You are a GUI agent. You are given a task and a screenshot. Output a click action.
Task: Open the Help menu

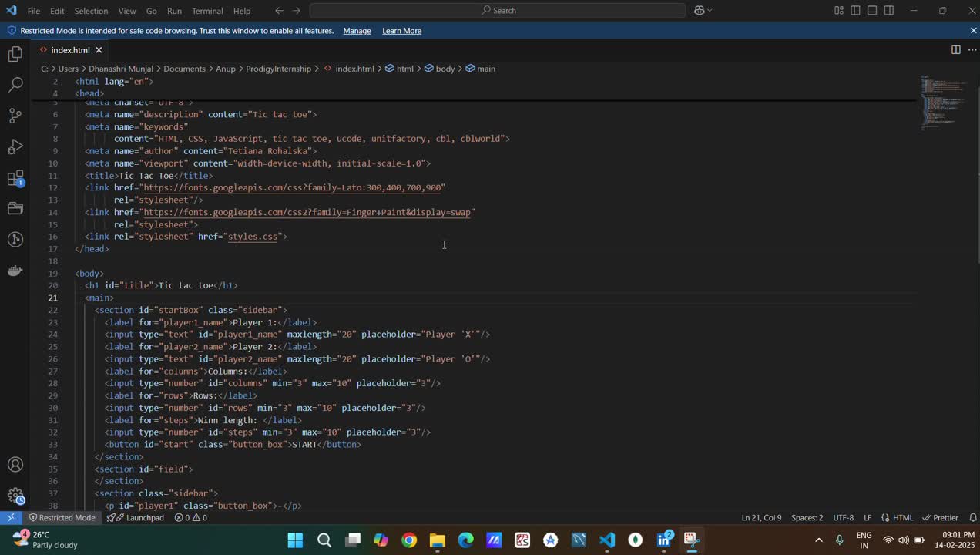[x=242, y=11]
